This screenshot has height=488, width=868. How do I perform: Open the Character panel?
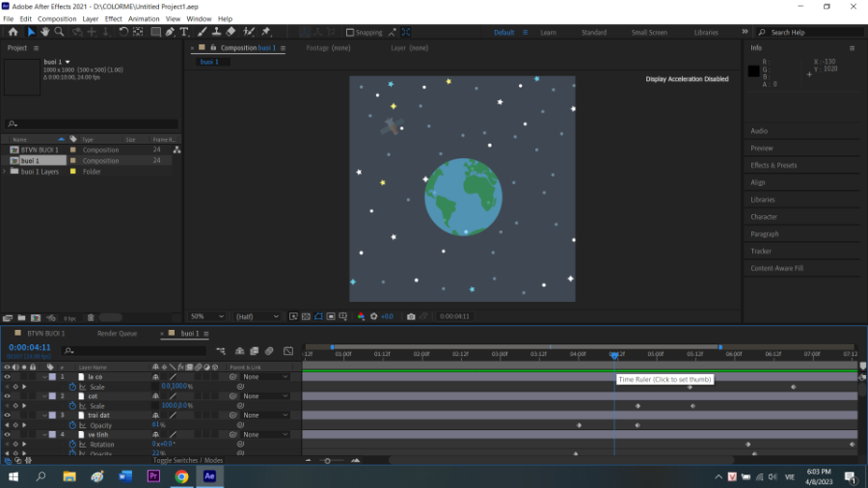[x=764, y=217]
